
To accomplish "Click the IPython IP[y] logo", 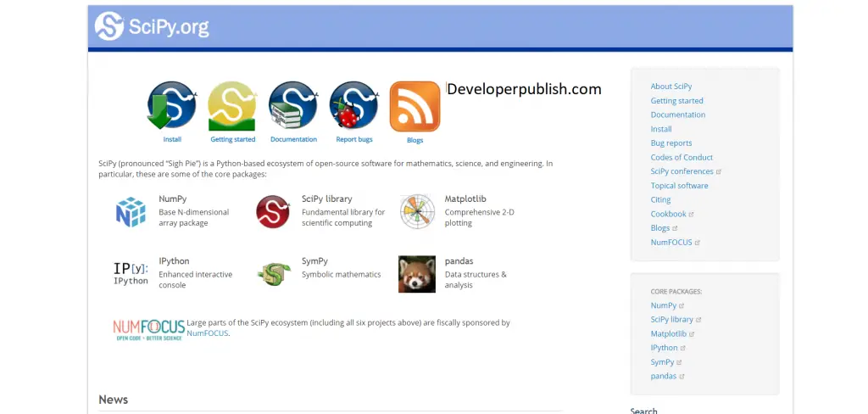I will [131, 273].
